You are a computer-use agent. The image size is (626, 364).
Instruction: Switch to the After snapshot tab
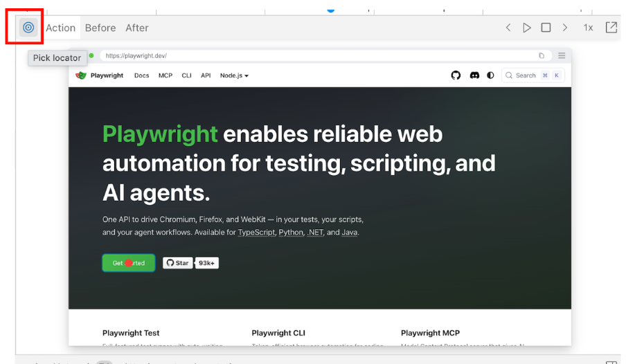coord(137,28)
